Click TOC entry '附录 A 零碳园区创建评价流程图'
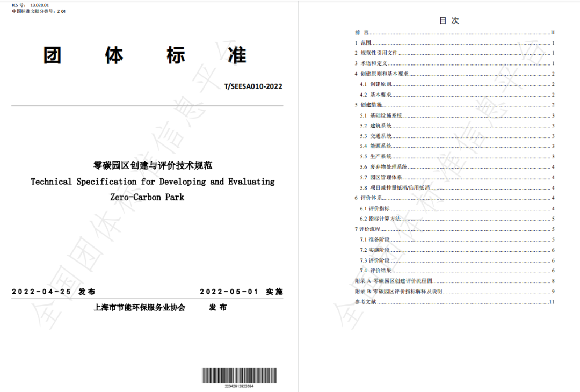This screenshot has width=580, height=392. point(455,281)
